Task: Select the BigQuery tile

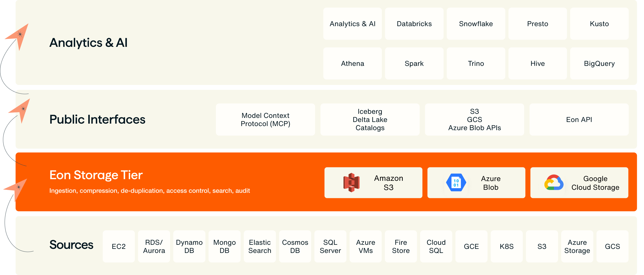Action: pos(599,63)
